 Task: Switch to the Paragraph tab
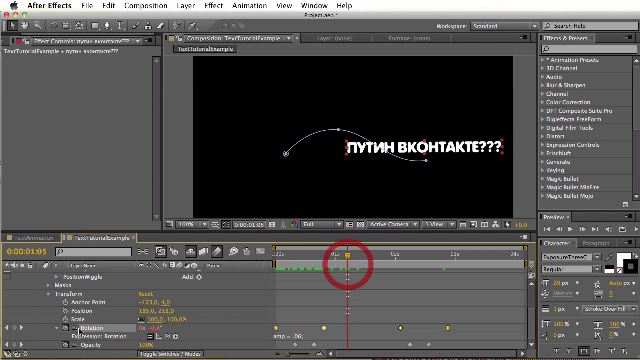596,243
